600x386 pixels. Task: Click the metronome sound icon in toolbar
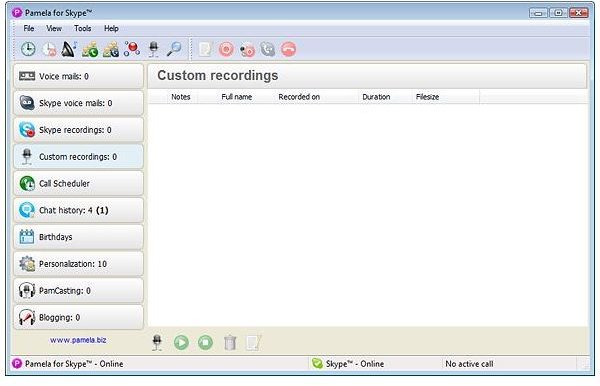[x=69, y=49]
